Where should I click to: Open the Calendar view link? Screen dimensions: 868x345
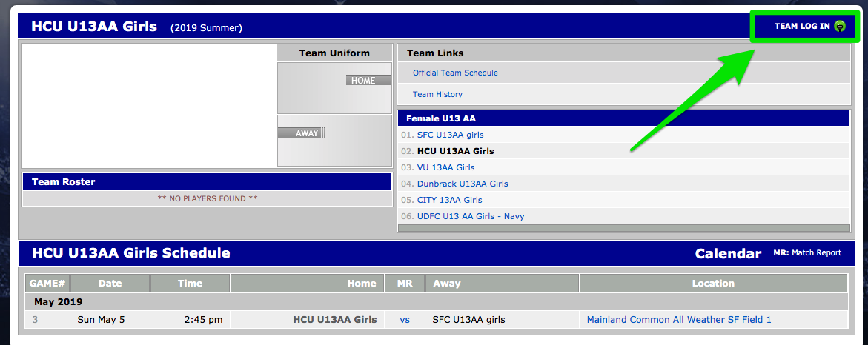[x=728, y=254]
